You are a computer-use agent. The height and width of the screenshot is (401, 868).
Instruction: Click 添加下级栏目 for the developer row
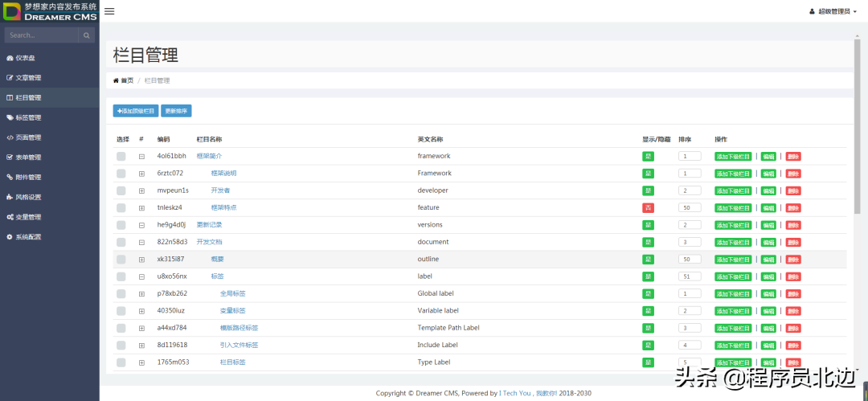pyautogui.click(x=733, y=191)
